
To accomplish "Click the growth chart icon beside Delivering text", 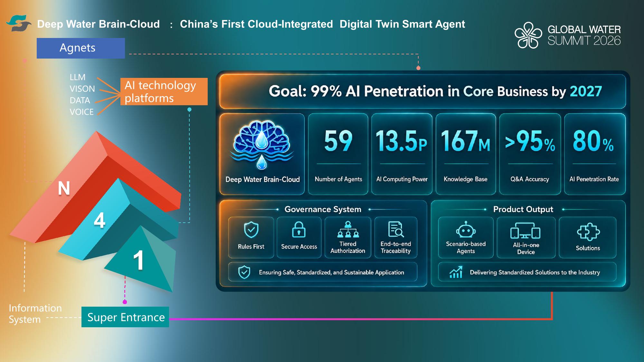I will tap(456, 272).
